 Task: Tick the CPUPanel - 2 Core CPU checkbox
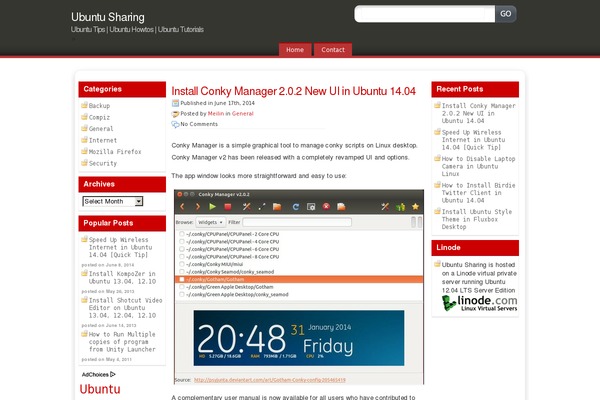pos(182,234)
